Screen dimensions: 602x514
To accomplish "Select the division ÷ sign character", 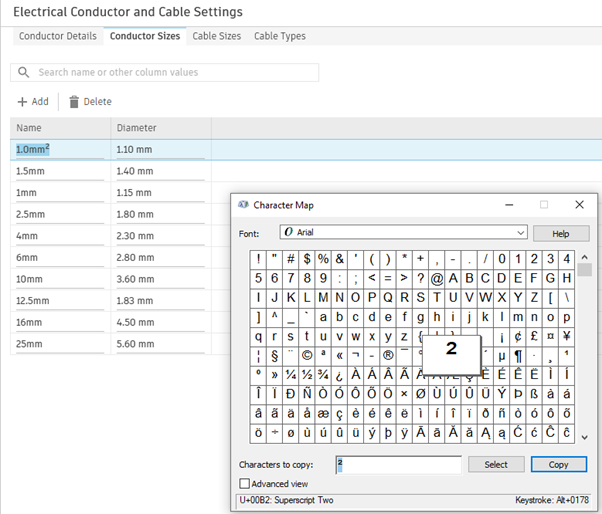I will [274, 433].
